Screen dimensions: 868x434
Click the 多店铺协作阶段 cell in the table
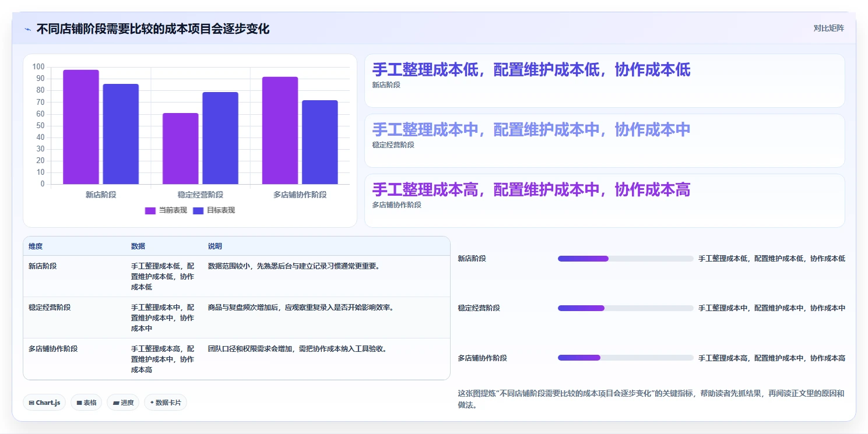(53, 349)
